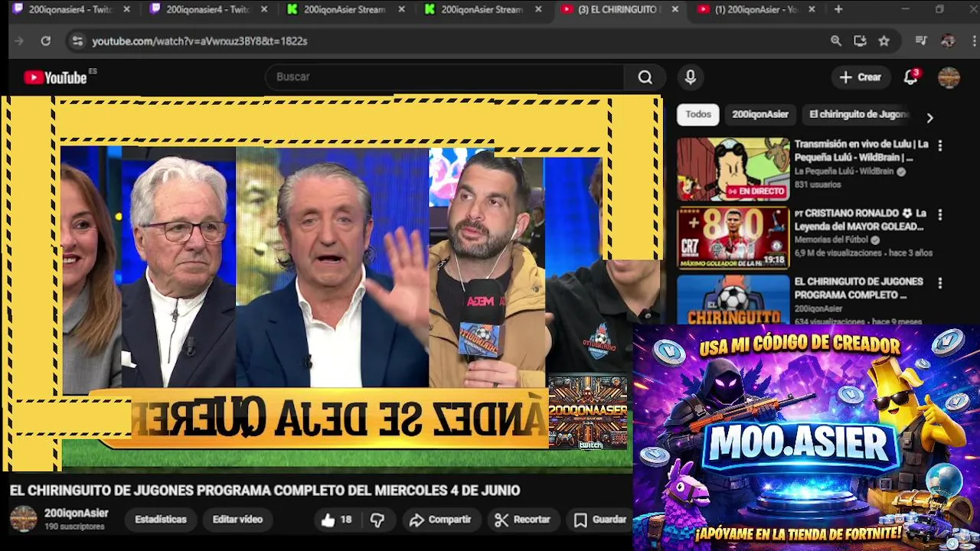This screenshot has height=551, width=980.
Task: Like the video with thumbs up
Action: [336, 520]
